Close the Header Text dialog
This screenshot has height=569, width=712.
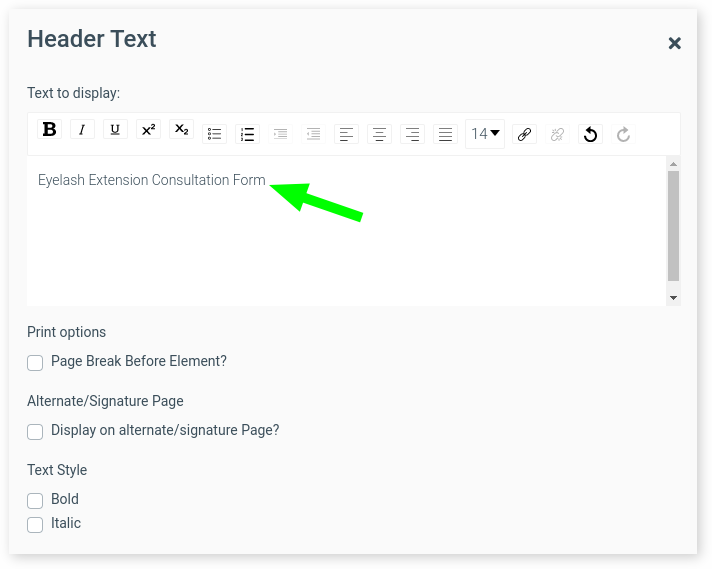click(x=674, y=43)
